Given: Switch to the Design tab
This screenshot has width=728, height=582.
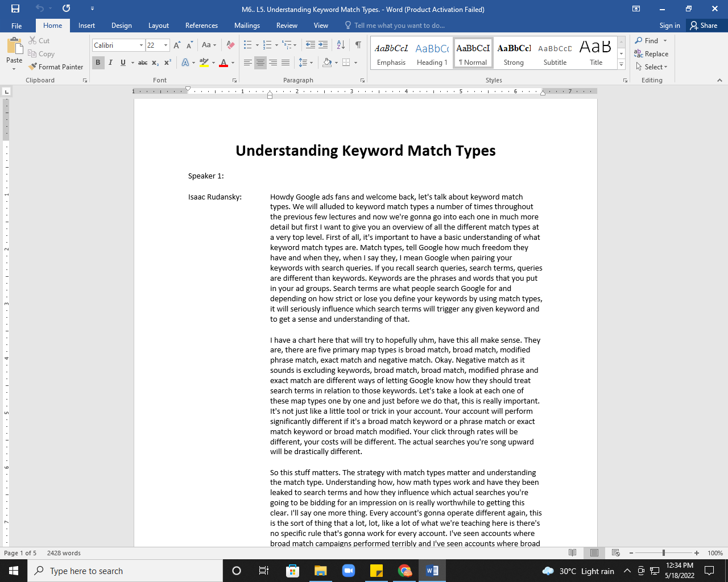Looking at the screenshot, I should (x=122, y=26).
